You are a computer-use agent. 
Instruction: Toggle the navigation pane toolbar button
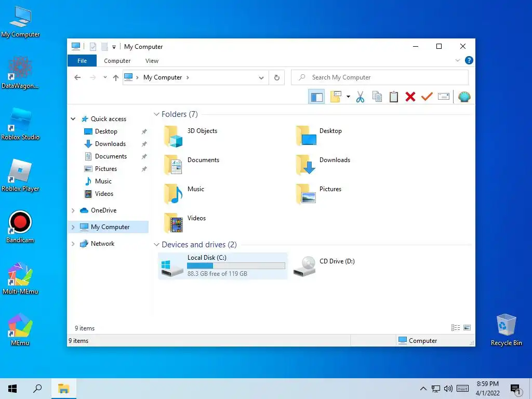pos(316,97)
